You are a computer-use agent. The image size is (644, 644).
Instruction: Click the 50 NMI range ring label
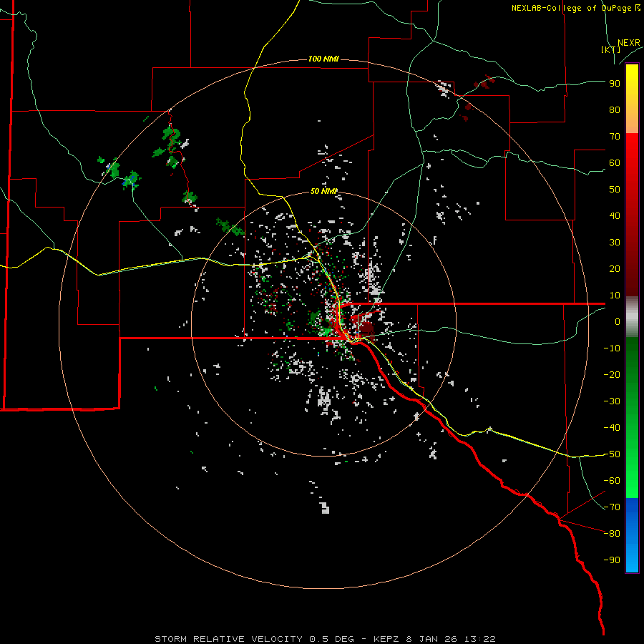tap(323, 191)
